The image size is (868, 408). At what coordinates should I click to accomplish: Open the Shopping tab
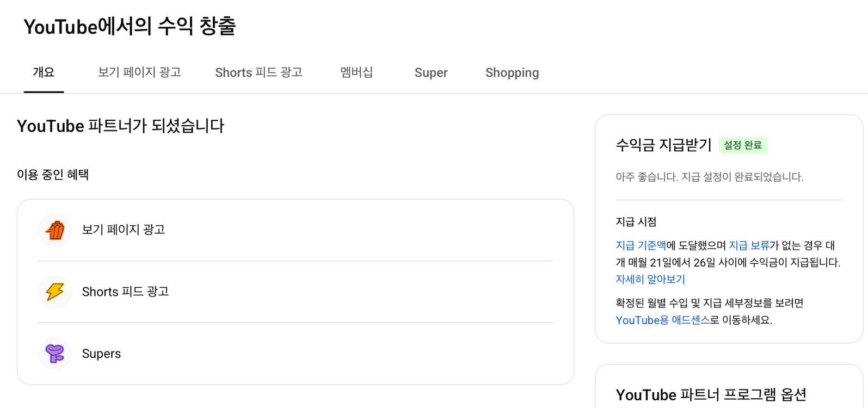[512, 72]
